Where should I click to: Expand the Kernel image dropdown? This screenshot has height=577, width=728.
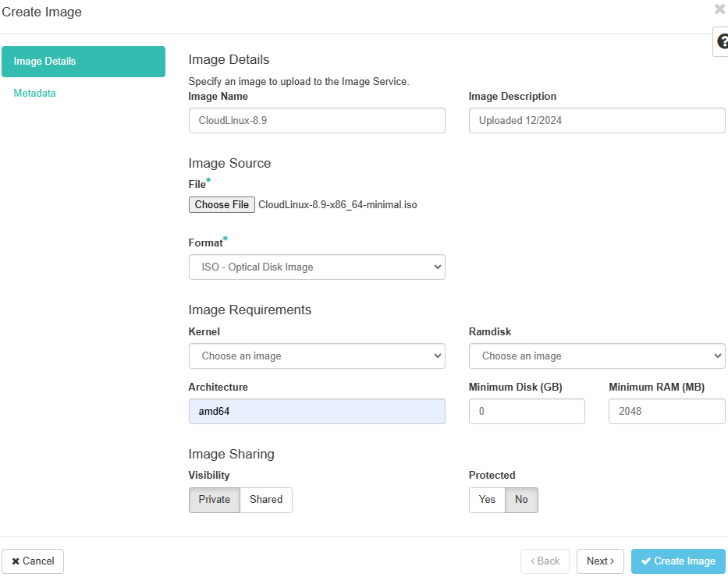(317, 356)
